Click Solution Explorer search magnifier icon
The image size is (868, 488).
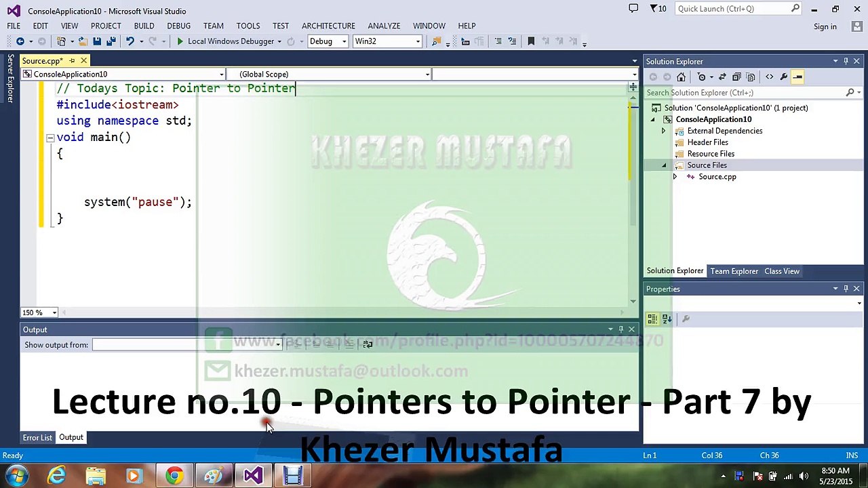[x=850, y=92]
